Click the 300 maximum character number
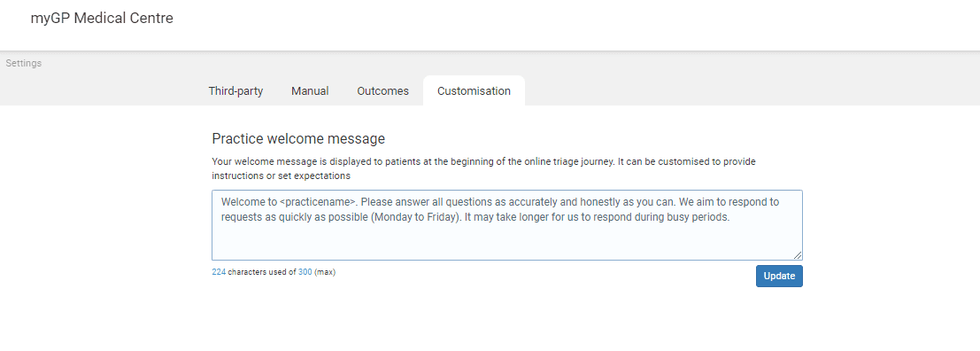 click(305, 272)
